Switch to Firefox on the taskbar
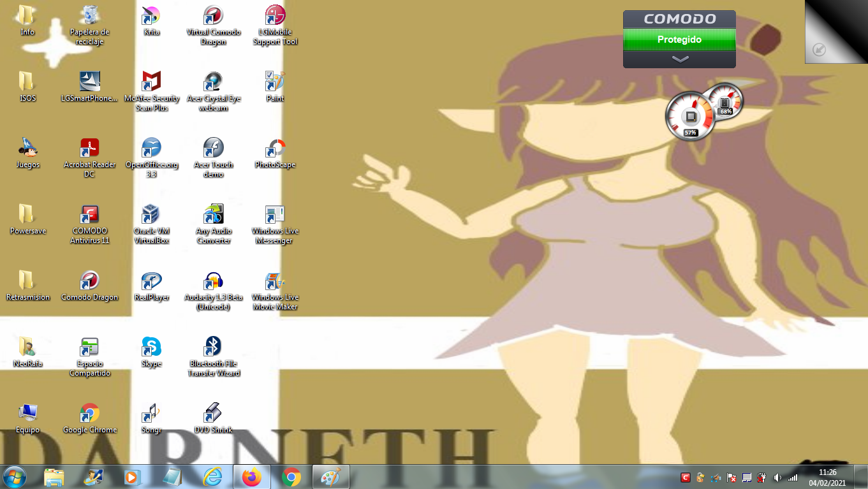The height and width of the screenshot is (489, 868). pos(252,477)
